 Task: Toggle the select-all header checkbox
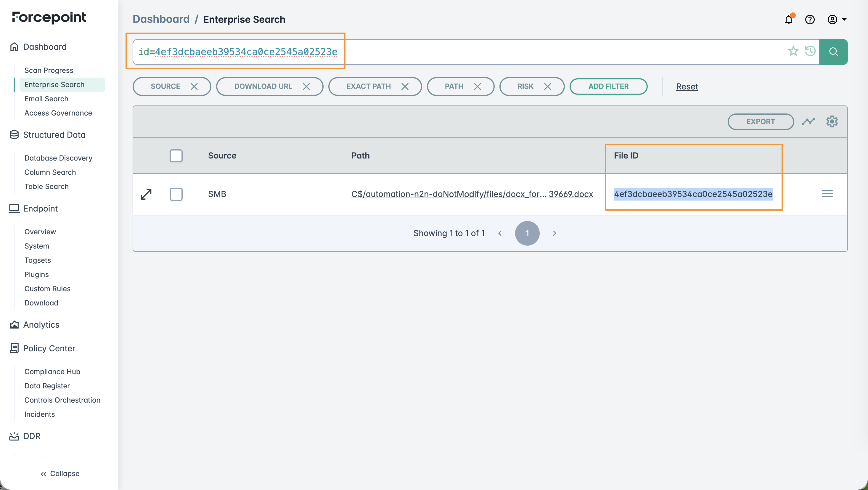coord(176,156)
